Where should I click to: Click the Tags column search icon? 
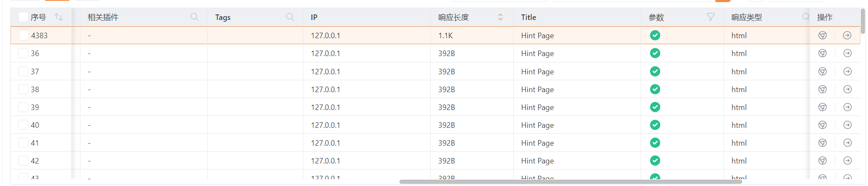[290, 17]
